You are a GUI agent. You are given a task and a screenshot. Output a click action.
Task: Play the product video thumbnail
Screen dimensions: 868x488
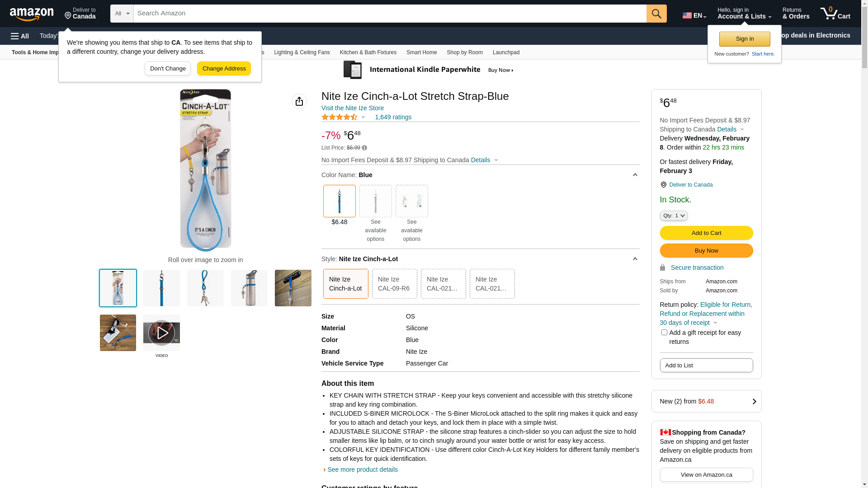tap(161, 333)
